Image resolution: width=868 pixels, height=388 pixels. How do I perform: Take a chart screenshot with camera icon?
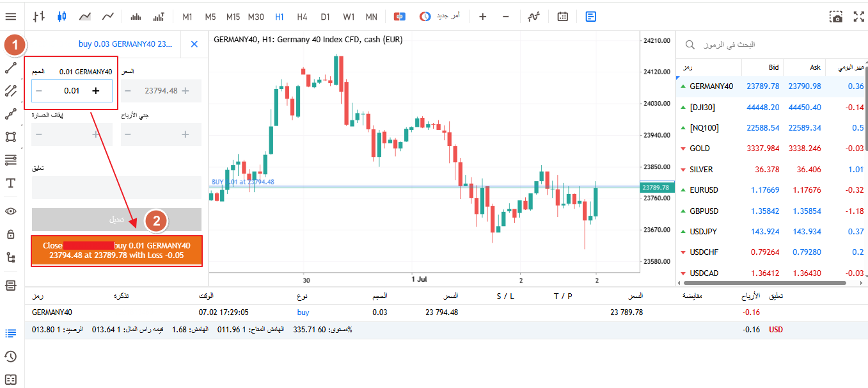[836, 17]
